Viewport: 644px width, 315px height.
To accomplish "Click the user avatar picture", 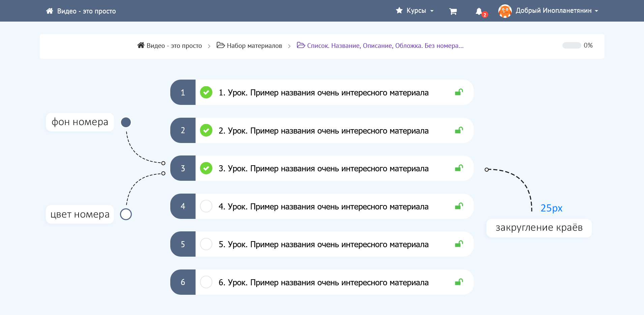I will pyautogui.click(x=505, y=11).
